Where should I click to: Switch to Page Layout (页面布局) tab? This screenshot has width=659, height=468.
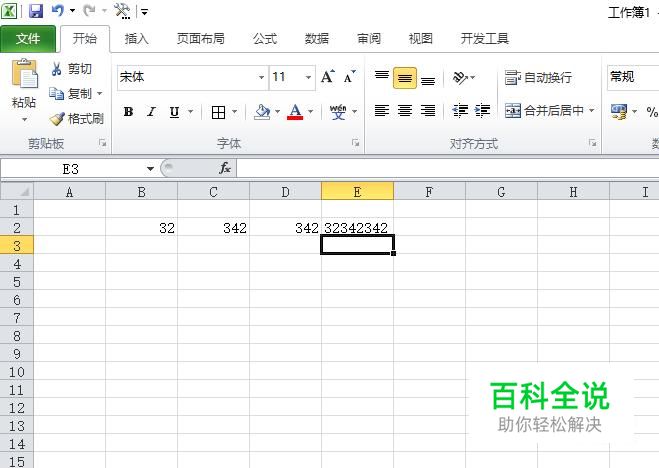point(200,39)
